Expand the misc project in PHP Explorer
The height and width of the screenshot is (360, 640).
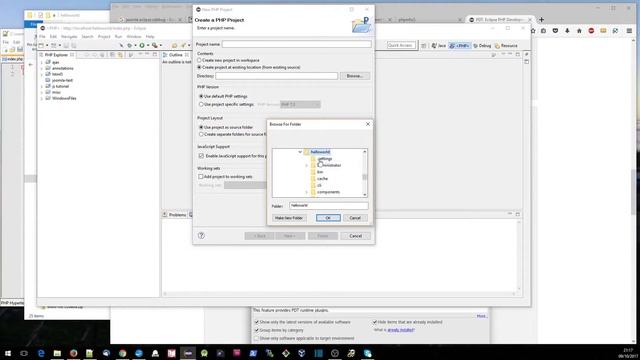tap(42, 92)
